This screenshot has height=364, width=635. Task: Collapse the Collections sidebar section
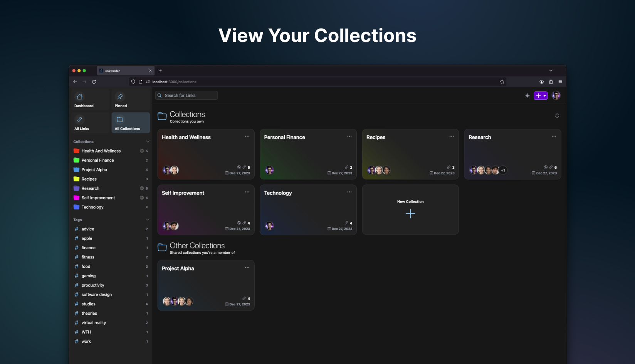coord(148,142)
